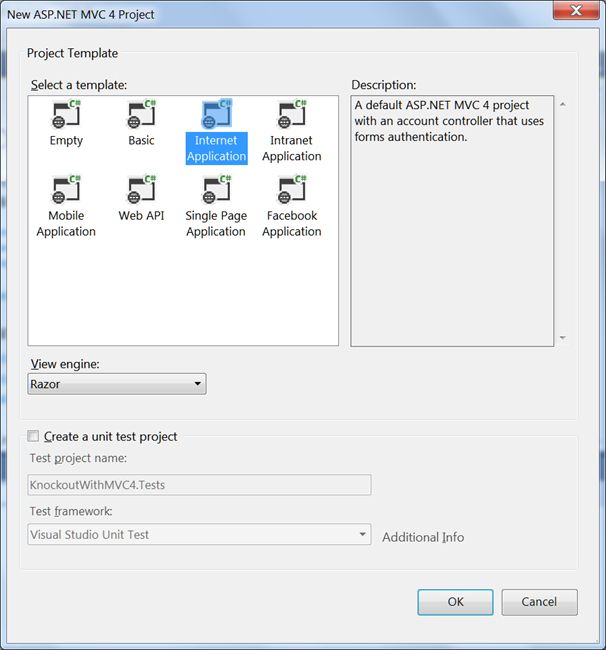This screenshot has width=606, height=650.
Task: Open the Test framework dropdown
Action: coord(199,534)
